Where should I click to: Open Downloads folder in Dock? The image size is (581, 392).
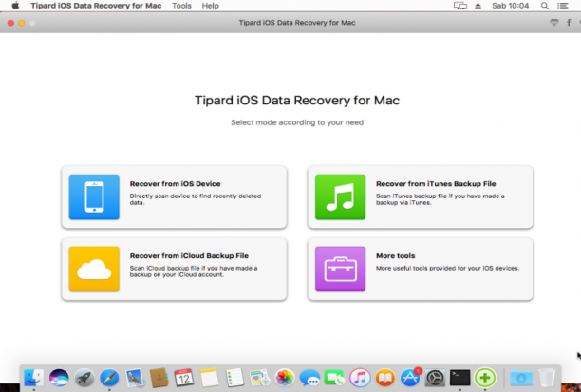click(x=521, y=378)
